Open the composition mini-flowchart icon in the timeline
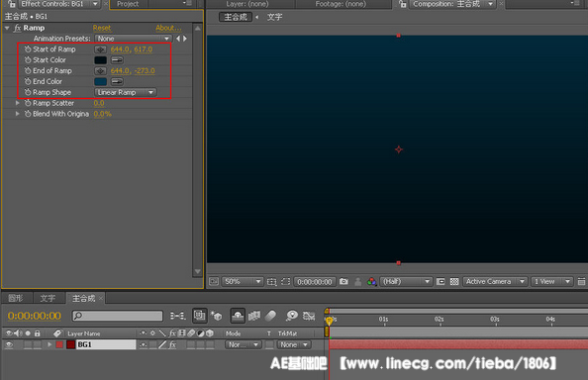 click(x=177, y=316)
